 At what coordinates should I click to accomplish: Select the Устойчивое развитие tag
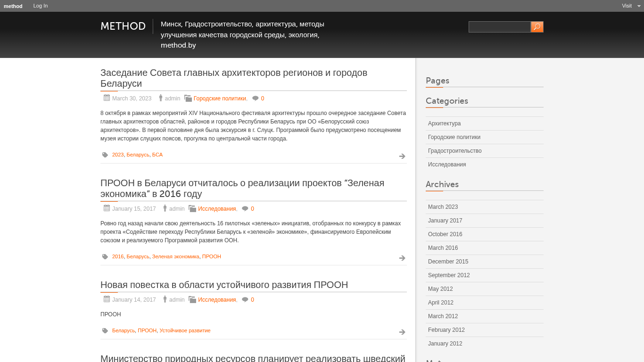[x=185, y=330]
